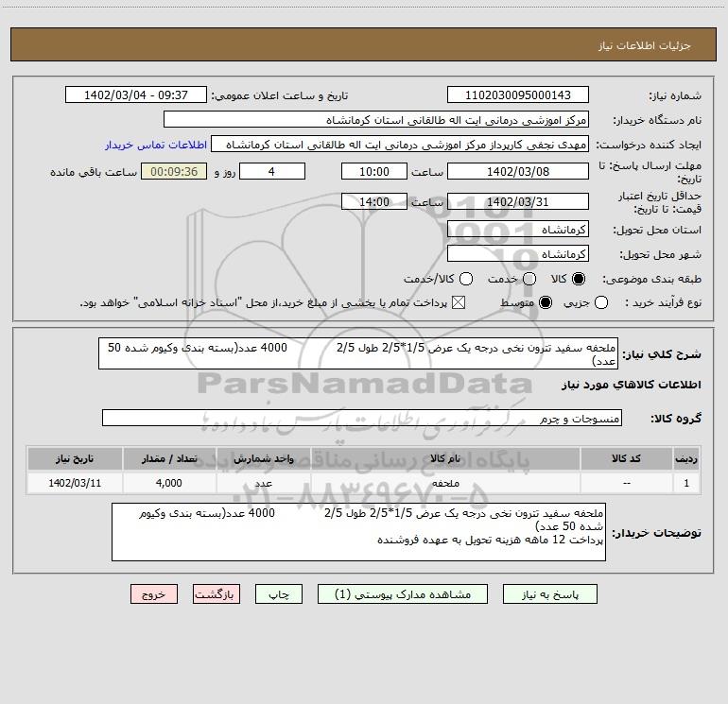Click the عدد unit cell in the table

(x=263, y=483)
